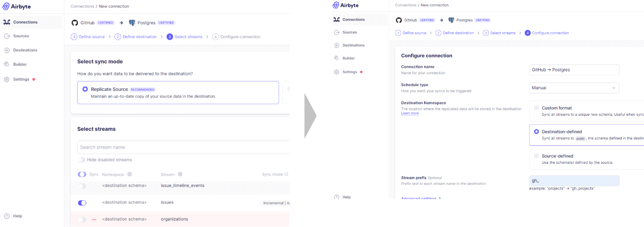The image size is (644, 227).
Task: Click the gear icon next to Namespace header
Action: (x=130, y=174)
